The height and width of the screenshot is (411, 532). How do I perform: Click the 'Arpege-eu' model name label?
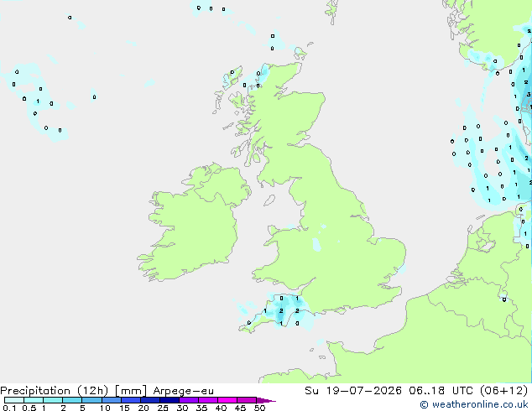tap(183, 391)
